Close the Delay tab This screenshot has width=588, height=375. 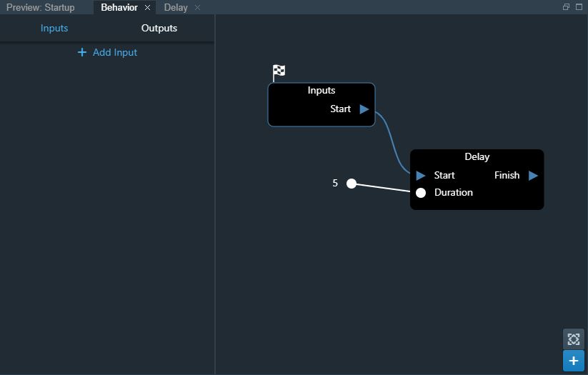pyautogui.click(x=198, y=7)
